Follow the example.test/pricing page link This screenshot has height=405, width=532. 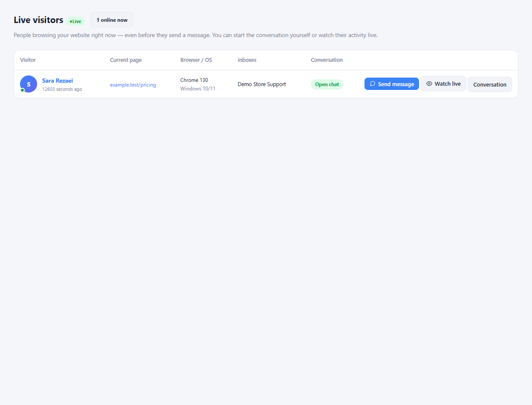pos(133,85)
